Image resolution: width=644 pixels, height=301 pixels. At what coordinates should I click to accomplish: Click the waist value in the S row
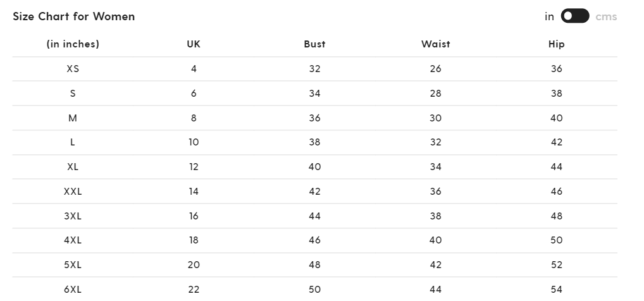pos(435,94)
